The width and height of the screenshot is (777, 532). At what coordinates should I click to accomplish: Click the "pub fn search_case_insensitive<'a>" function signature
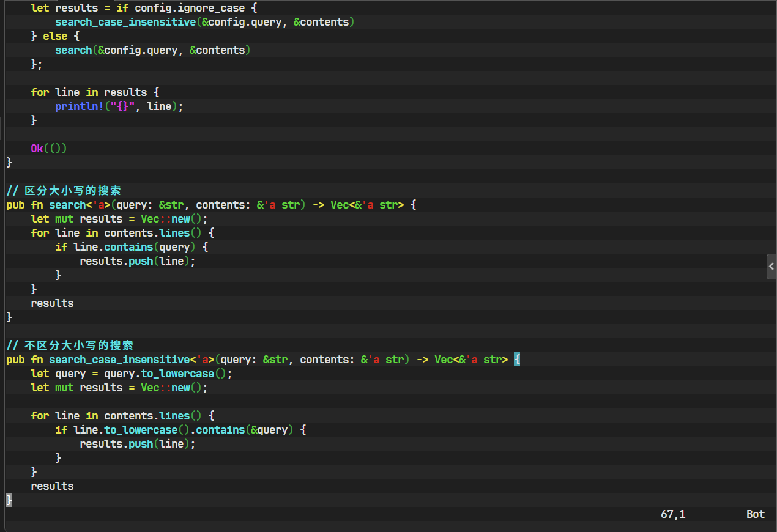(263, 360)
